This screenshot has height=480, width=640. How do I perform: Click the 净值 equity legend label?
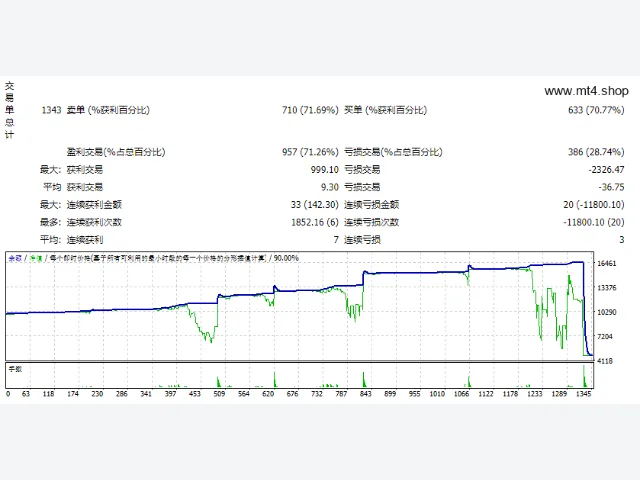click(x=36, y=258)
